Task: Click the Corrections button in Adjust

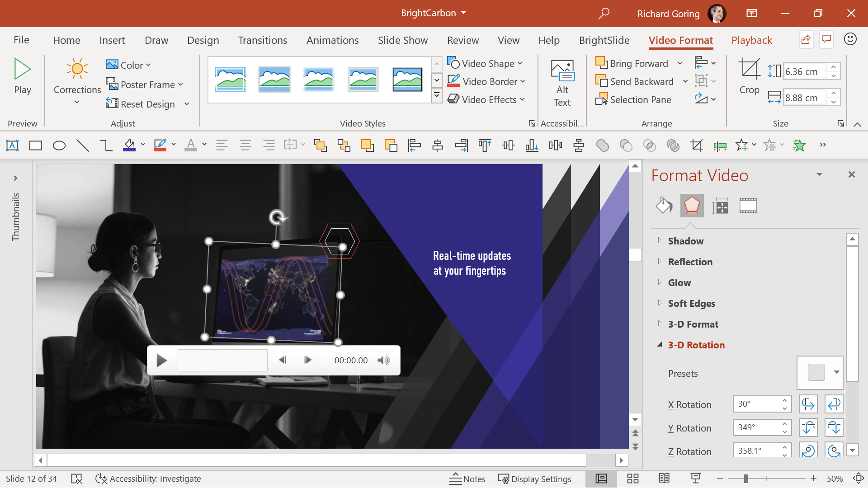Action: [x=76, y=84]
